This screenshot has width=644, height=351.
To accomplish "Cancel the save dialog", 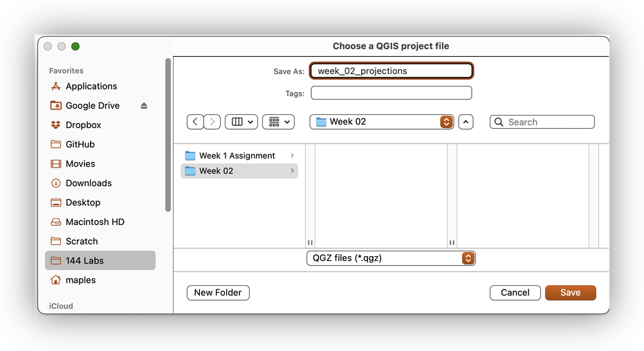I will [515, 293].
